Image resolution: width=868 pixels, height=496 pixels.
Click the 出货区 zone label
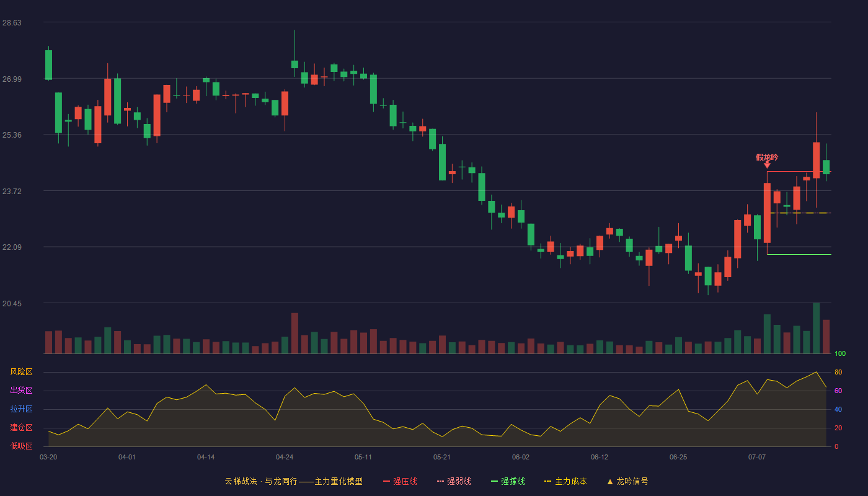pyautogui.click(x=21, y=391)
